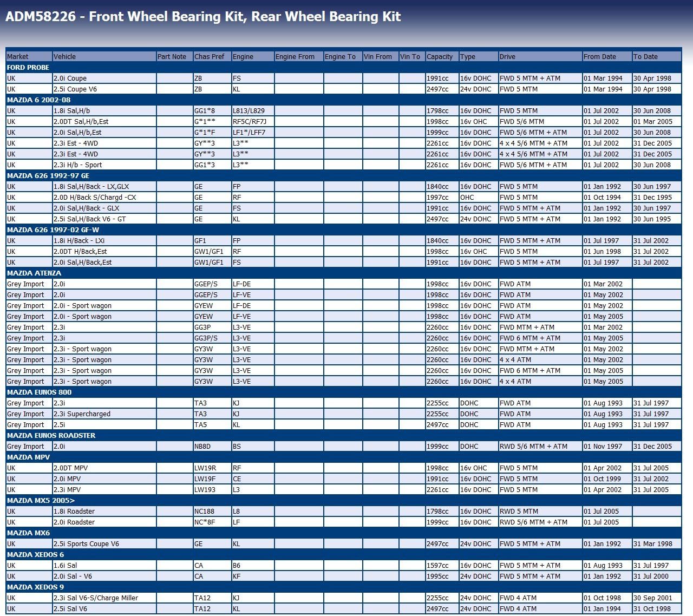Click the 'Vehicle' column header
Image resolution: width=693 pixels, height=616 pixels.
(x=104, y=56)
